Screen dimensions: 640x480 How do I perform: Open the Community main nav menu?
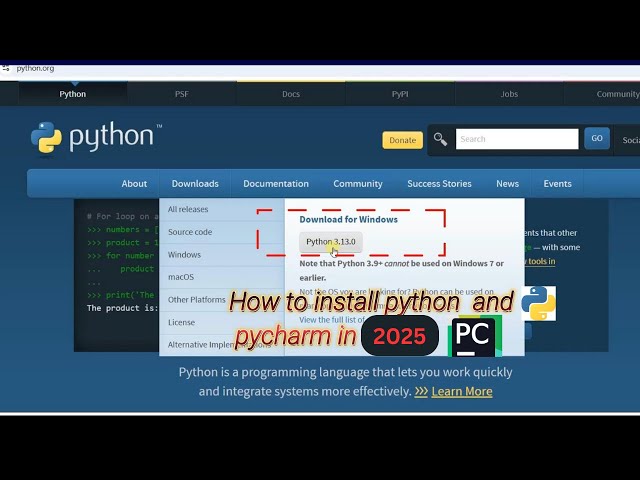tap(358, 184)
